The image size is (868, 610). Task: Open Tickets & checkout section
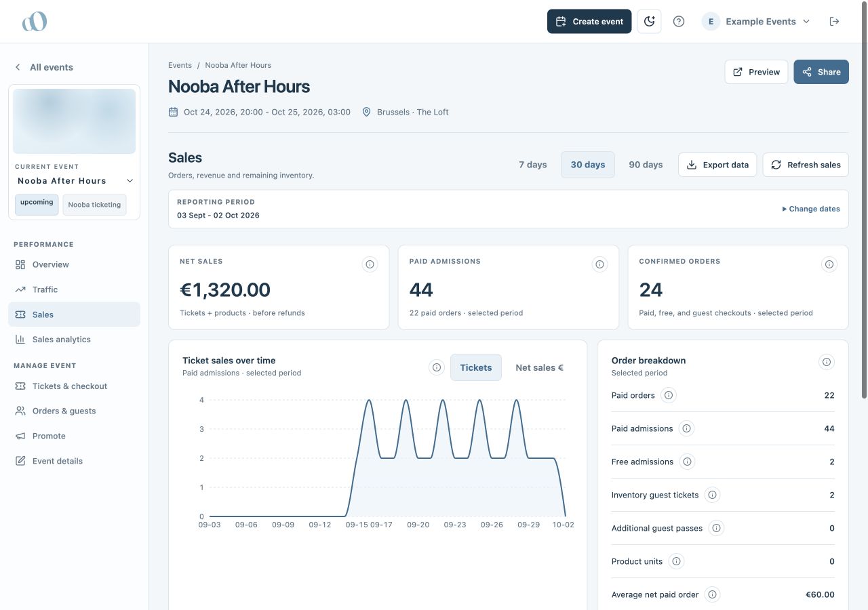coord(74,386)
